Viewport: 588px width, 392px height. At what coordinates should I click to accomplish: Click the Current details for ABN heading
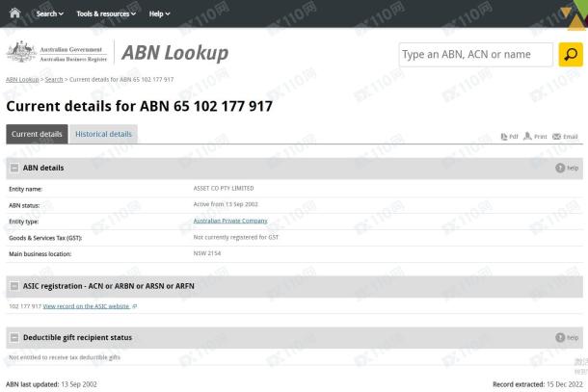tap(139, 106)
